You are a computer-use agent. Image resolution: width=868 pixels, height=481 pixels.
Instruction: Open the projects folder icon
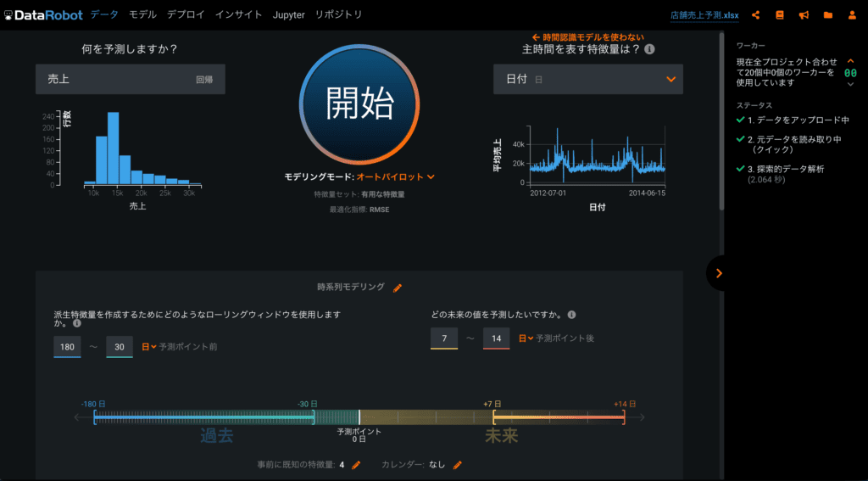point(828,15)
